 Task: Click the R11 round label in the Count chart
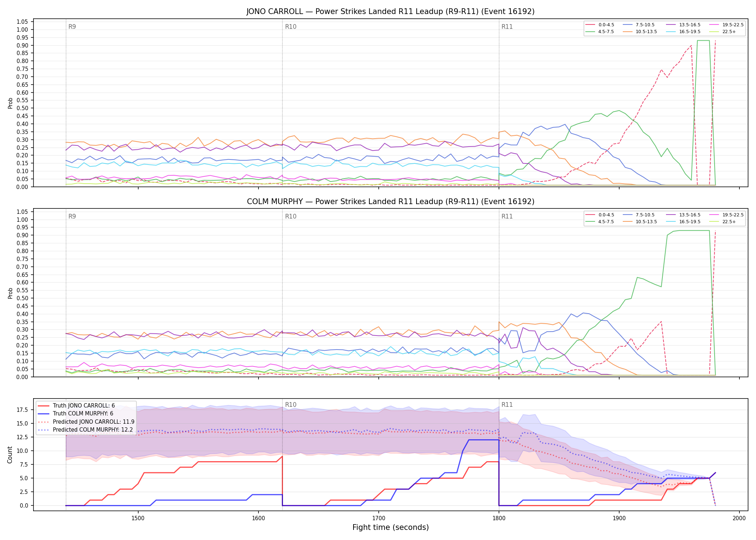click(x=507, y=405)
